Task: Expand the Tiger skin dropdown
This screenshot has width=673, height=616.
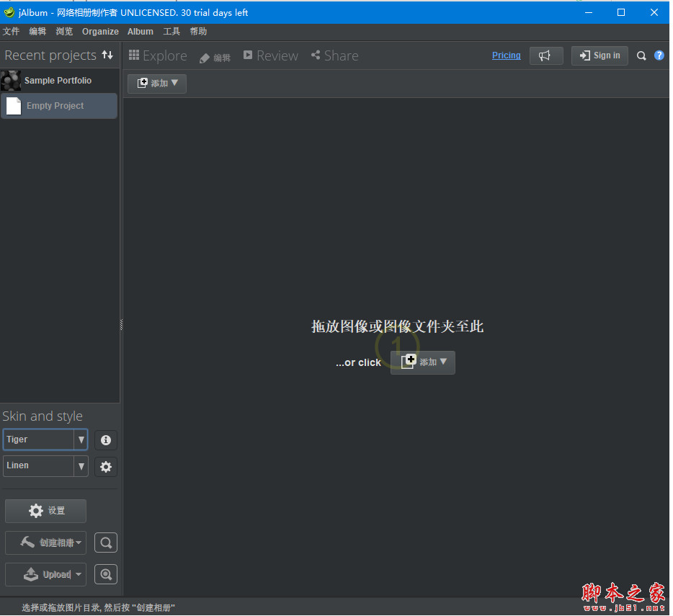Action: (81, 439)
